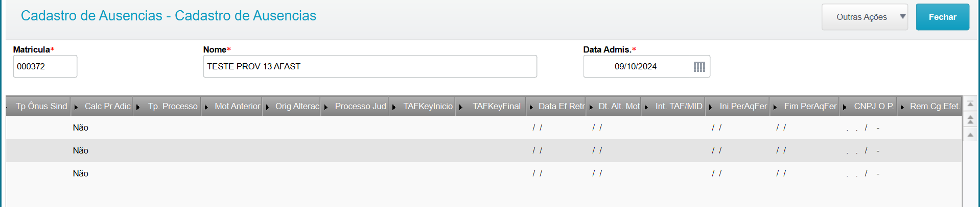Select the second grid row's Não cell
The width and height of the screenshot is (980, 207).
coord(80,150)
